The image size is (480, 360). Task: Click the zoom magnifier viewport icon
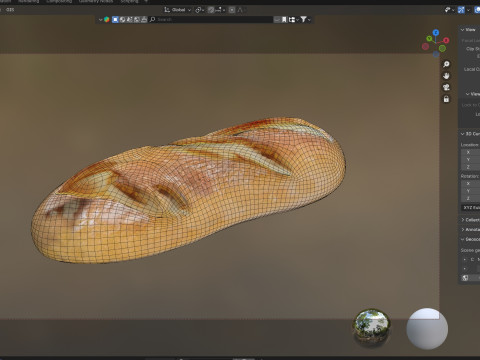coord(446,64)
